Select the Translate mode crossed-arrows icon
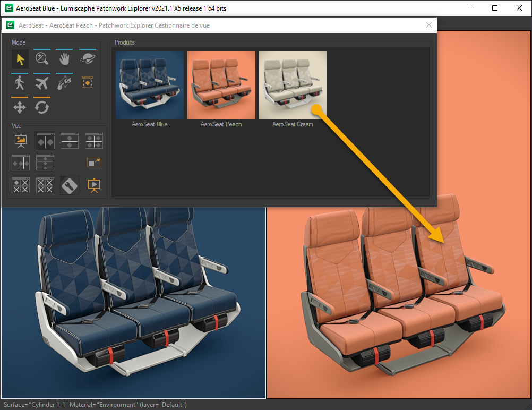Screen dimensions: 532x410 tap(20, 107)
